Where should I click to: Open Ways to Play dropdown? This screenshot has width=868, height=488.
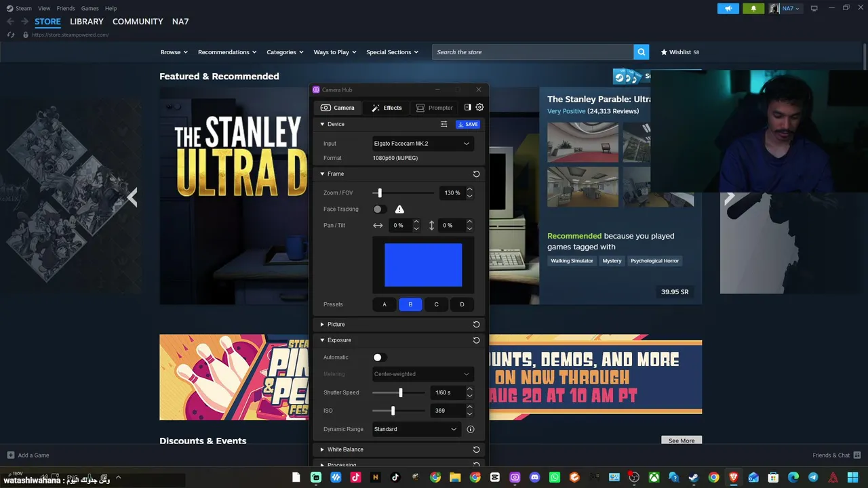335,52
